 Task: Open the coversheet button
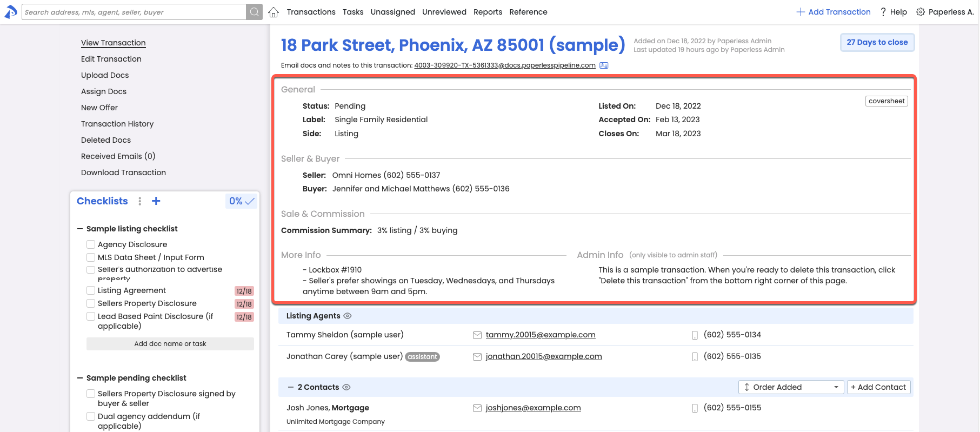(886, 101)
